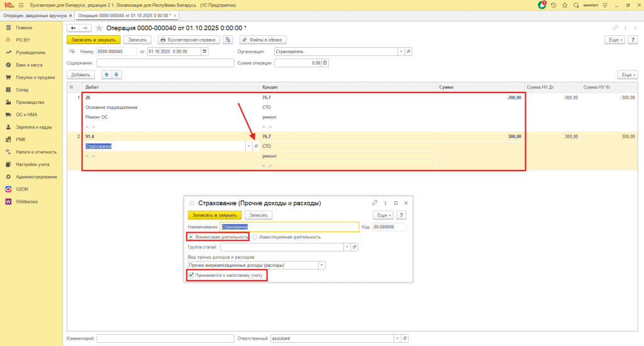This screenshot has width=644, height=346.
Task: Open favorites star in title bar
Action: tap(565, 5)
